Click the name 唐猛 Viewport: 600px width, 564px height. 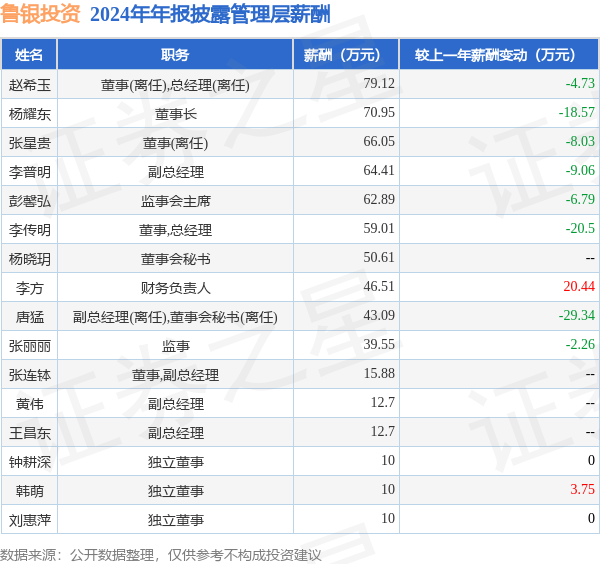coord(29,317)
